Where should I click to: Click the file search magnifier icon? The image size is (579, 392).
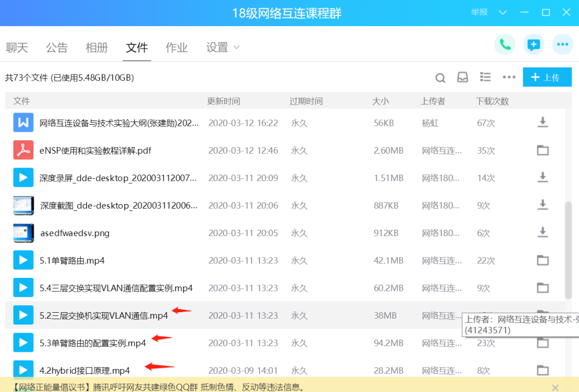coord(440,78)
